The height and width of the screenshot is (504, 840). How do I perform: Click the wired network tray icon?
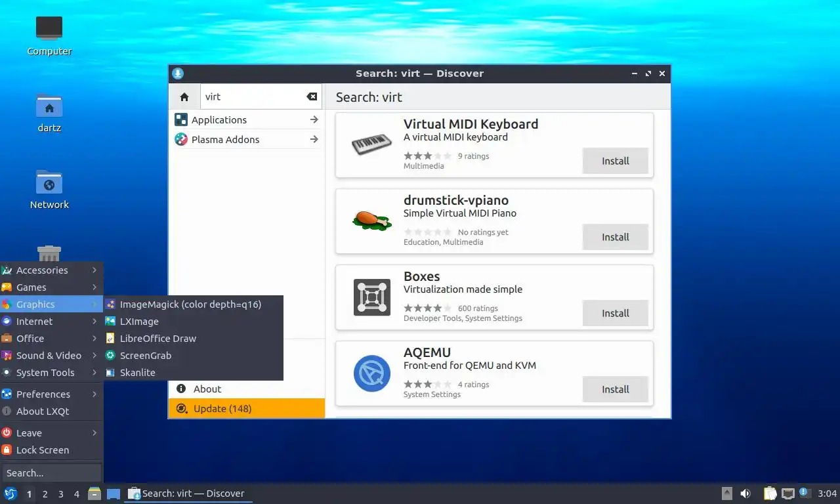point(787,493)
